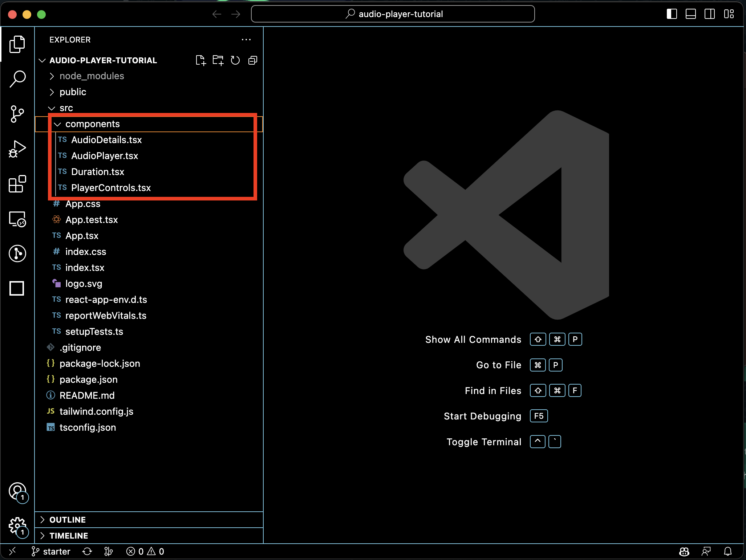Click the New File icon in explorer

pyautogui.click(x=200, y=60)
